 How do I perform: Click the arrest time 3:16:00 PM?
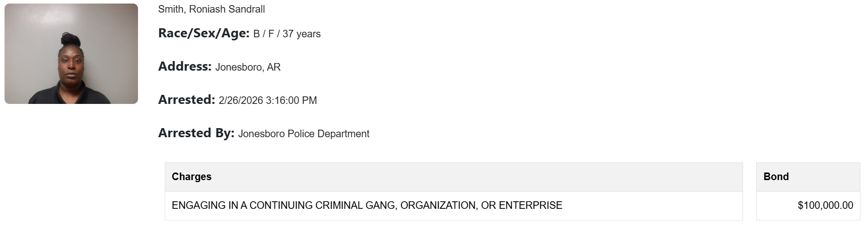(x=291, y=100)
